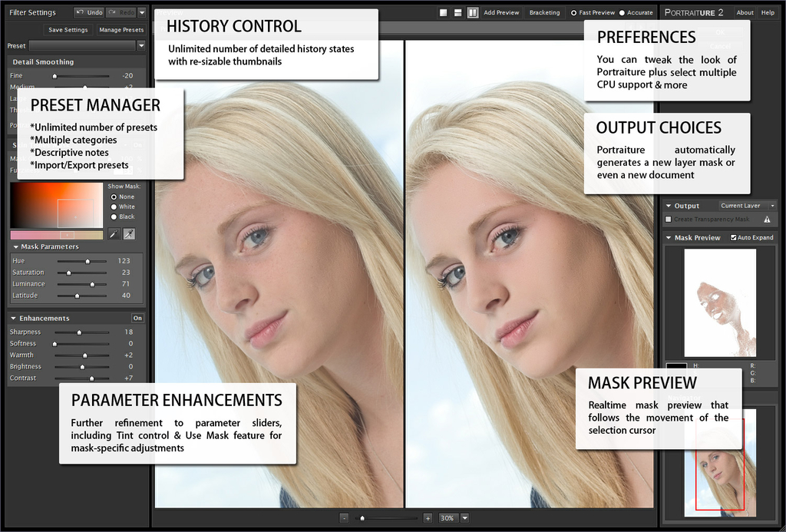Collapse the Output section
Viewport: 786px width, 532px height.
point(669,206)
